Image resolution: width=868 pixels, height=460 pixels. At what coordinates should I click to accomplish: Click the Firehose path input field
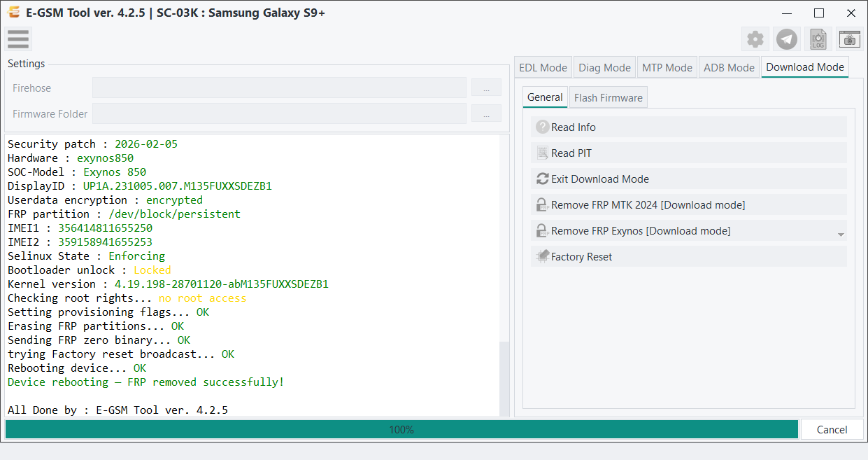279,88
